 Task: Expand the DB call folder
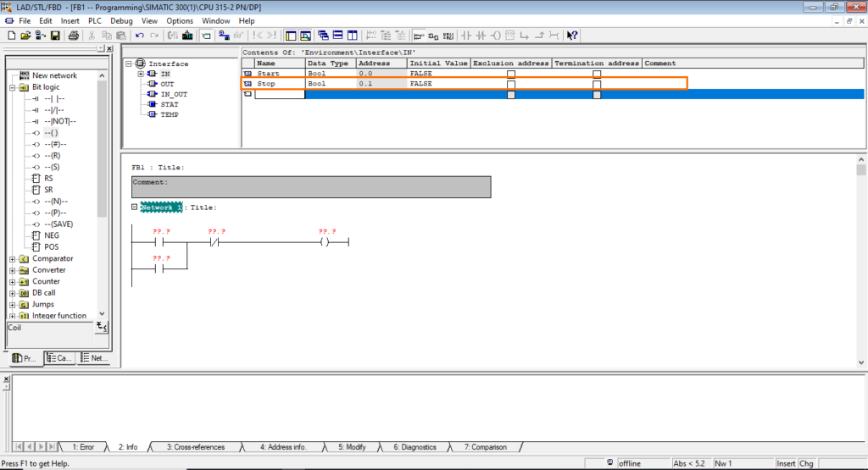click(x=12, y=293)
